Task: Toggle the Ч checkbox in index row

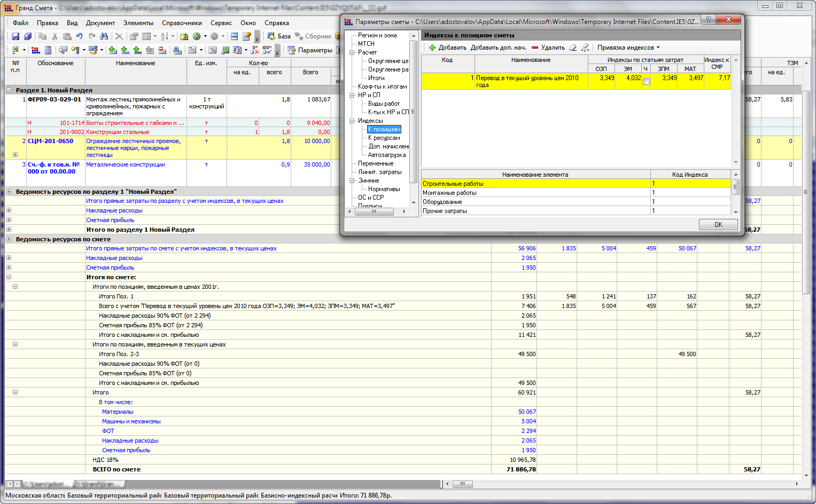Action: point(646,82)
